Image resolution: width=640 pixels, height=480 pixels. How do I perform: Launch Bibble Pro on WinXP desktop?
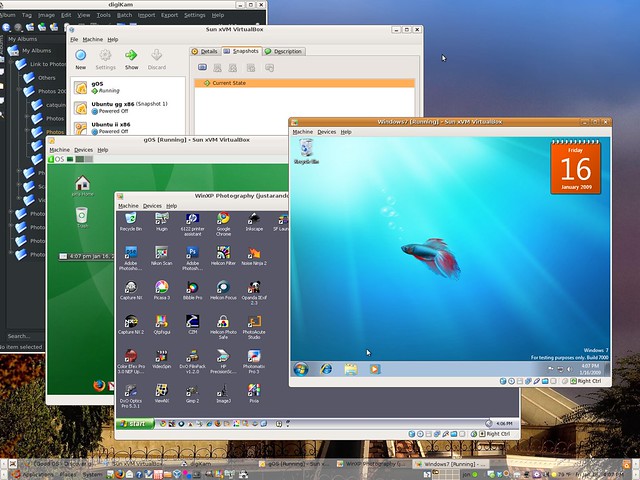[x=192, y=291]
